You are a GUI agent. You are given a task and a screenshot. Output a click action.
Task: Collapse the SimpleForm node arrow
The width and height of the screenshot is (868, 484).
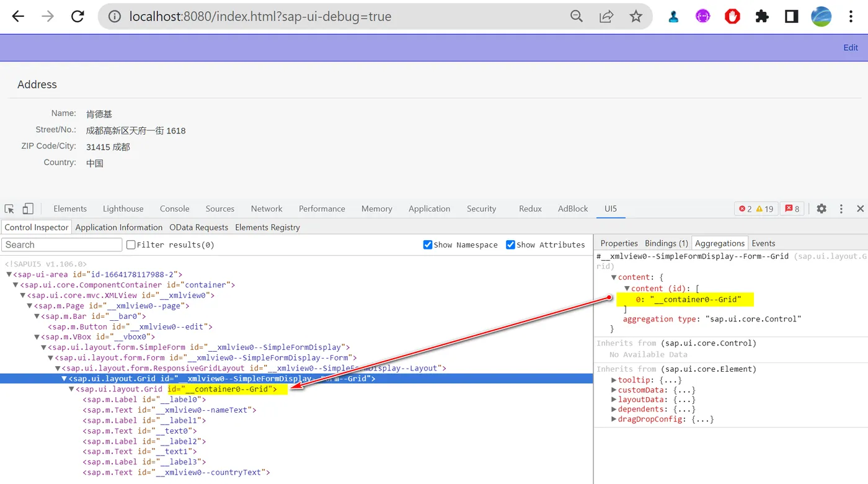point(44,347)
